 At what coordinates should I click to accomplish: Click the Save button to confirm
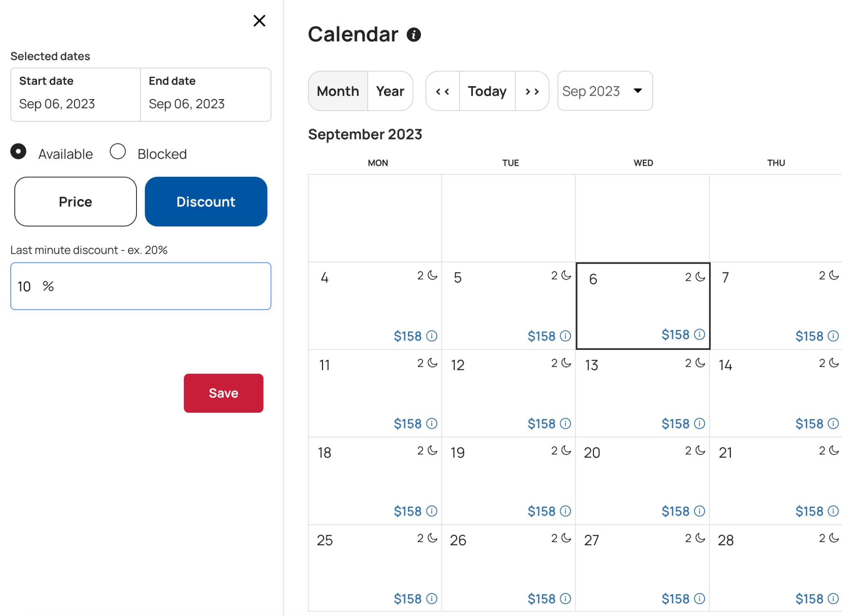tap(224, 393)
